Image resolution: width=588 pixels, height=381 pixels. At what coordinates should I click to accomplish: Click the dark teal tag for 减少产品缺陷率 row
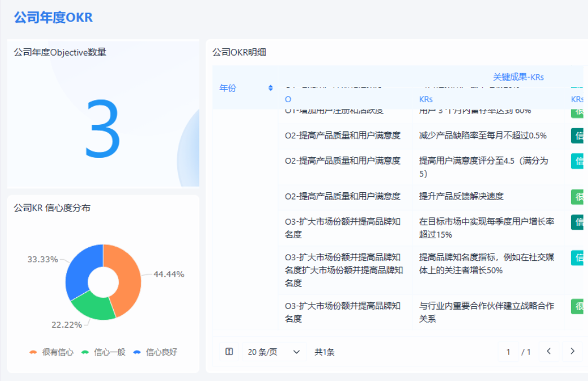[x=578, y=136]
